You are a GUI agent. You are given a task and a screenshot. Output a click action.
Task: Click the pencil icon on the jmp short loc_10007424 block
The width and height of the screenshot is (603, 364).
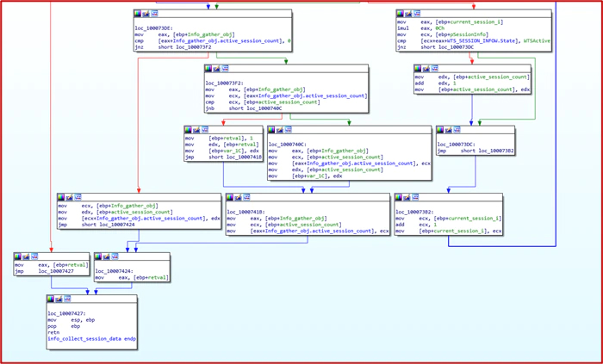(70, 197)
